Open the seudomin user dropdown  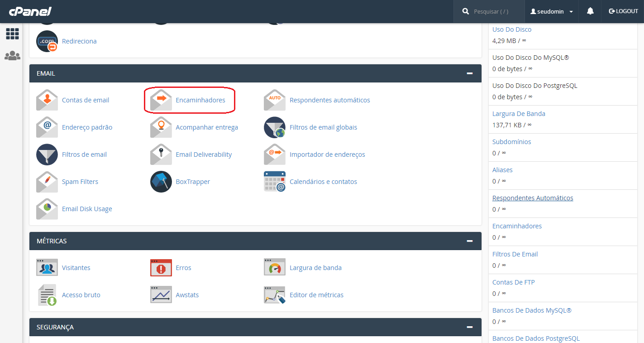tap(552, 11)
